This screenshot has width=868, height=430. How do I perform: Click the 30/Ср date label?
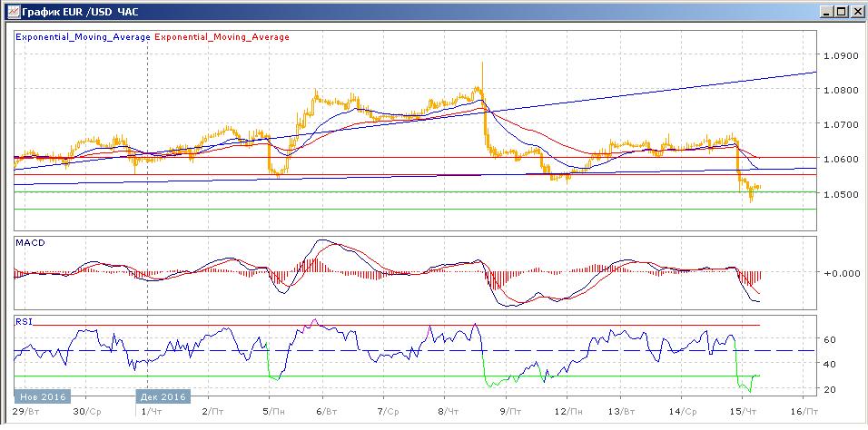pyautogui.click(x=87, y=412)
